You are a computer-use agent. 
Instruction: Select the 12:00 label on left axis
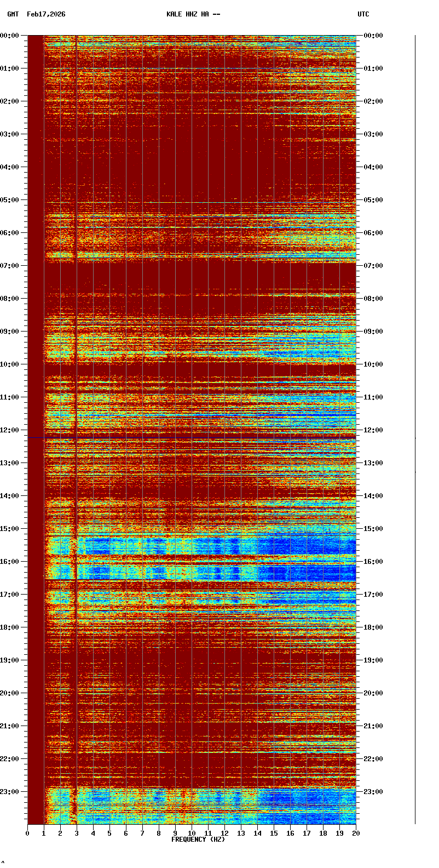[x=10, y=430]
